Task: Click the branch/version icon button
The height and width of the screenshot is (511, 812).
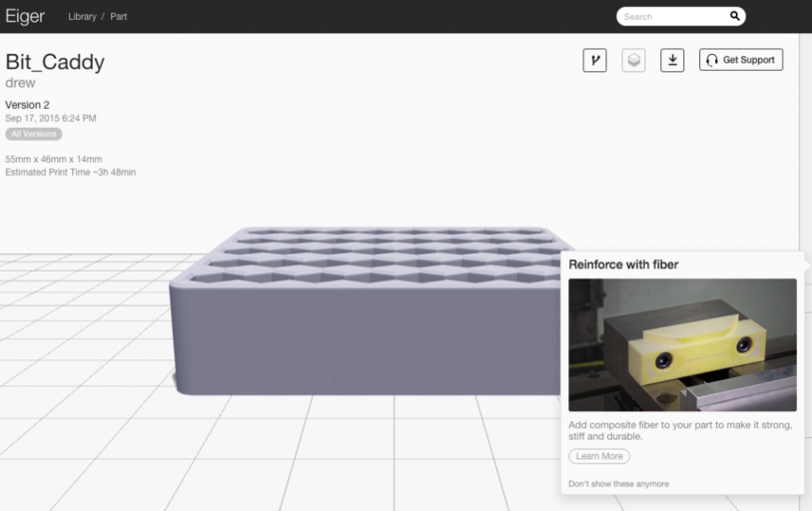Action: [594, 60]
